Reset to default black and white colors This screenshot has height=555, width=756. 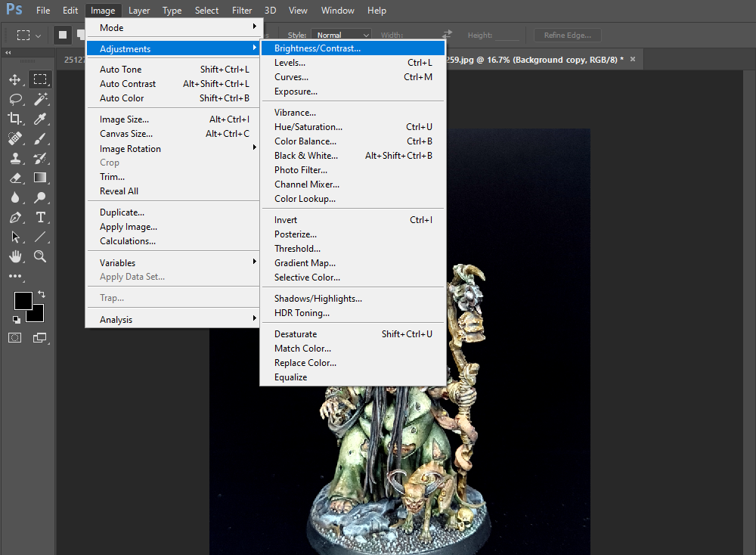(17, 319)
